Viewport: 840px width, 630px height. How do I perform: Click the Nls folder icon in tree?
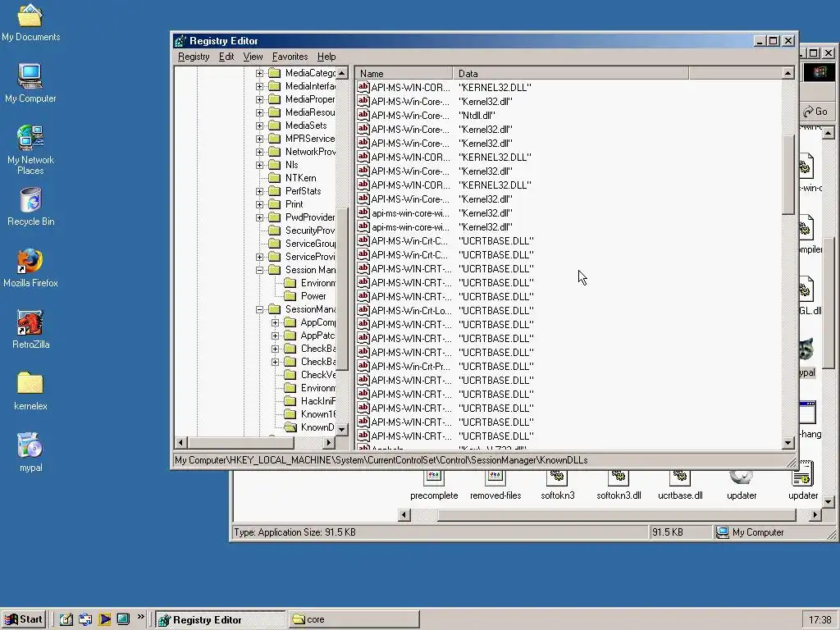[274, 165]
